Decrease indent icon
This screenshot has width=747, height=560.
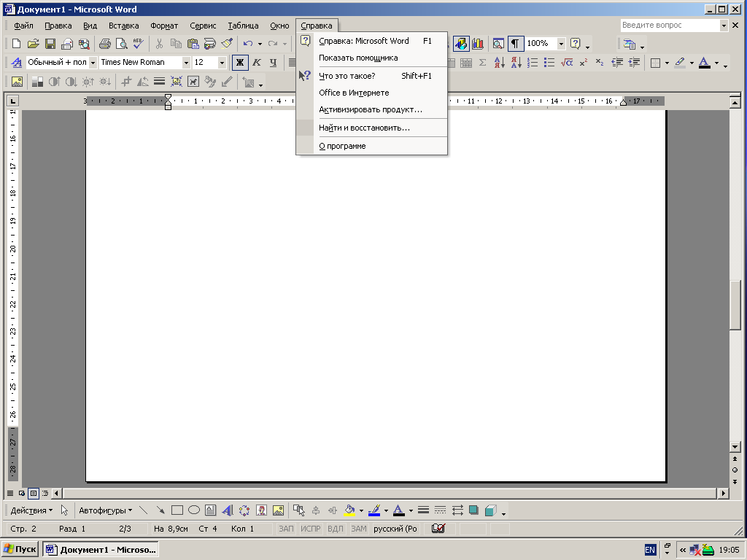coord(617,63)
